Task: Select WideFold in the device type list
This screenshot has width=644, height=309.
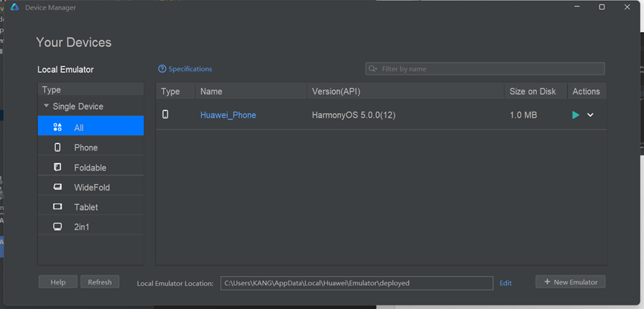Action: tap(91, 187)
